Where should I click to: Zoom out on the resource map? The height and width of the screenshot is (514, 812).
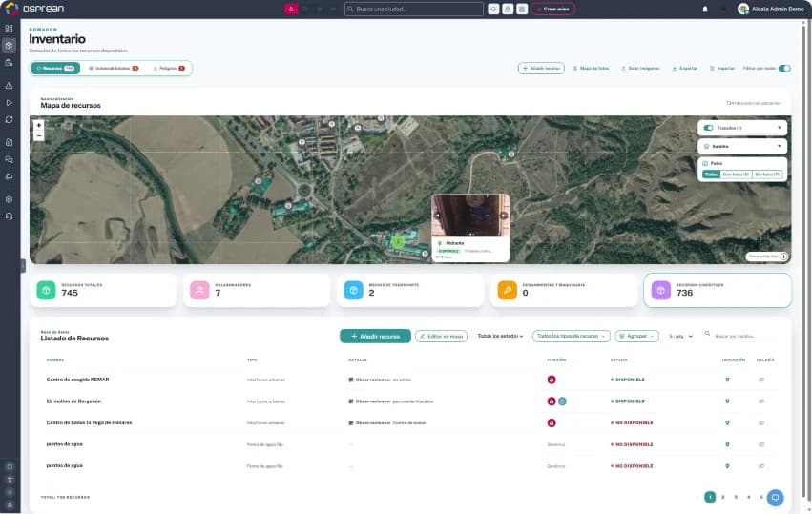tap(39, 135)
